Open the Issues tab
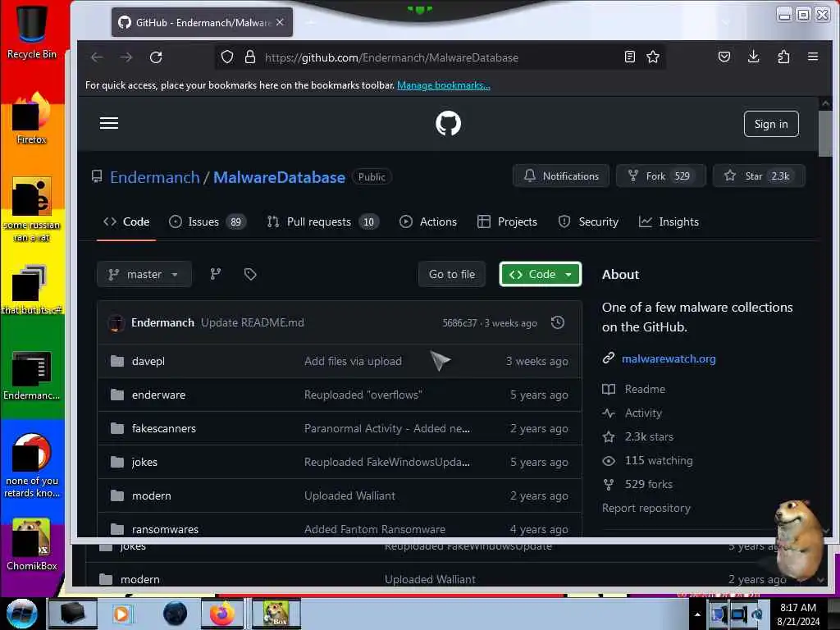 208,221
